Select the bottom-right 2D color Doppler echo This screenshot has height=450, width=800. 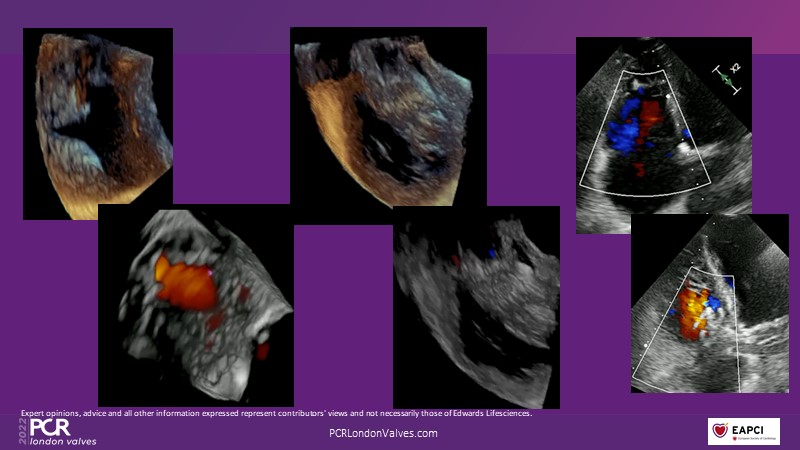pyautogui.click(x=709, y=303)
